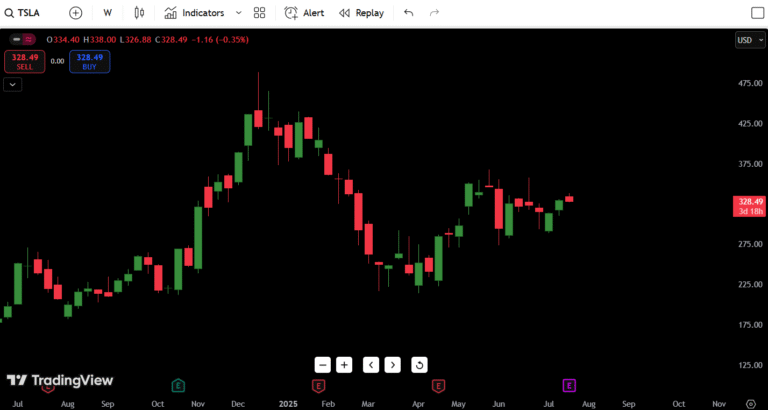Image resolution: width=768 pixels, height=410 pixels.
Task: Click the 0.00 spread value
Action: pyautogui.click(x=57, y=62)
